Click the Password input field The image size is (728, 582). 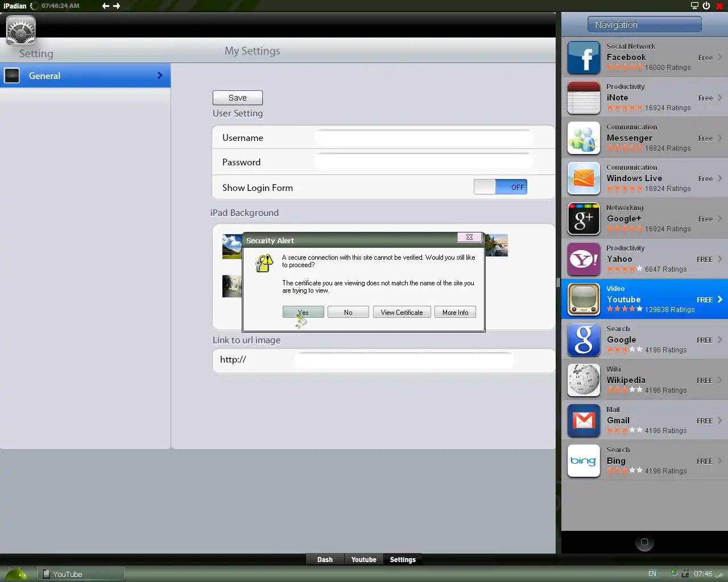click(x=424, y=162)
